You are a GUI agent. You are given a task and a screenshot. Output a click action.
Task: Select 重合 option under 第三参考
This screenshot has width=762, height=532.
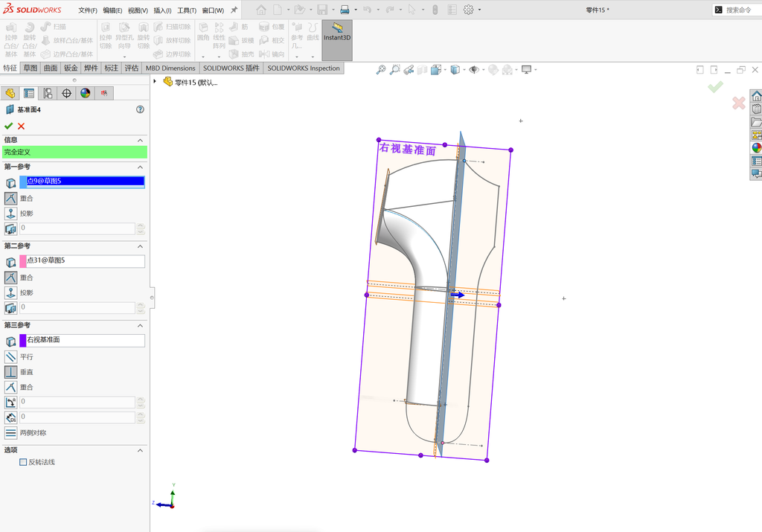[x=10, y=387]
